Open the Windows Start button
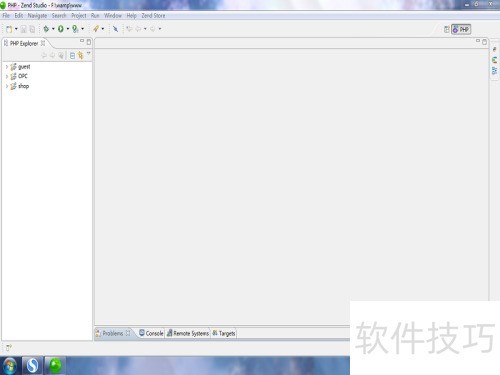This screenshot has height=375, width=500. pos(10,366)
